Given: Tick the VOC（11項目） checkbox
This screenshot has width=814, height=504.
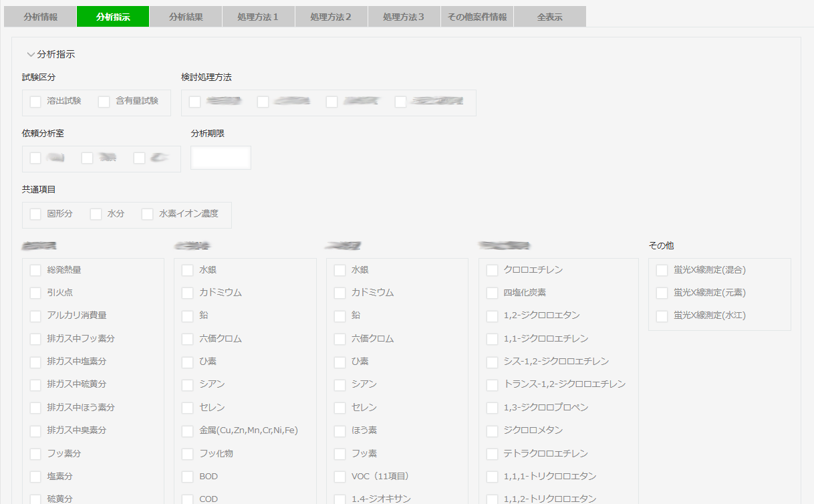Looking at the screenshot, I should tap(340, 477).
